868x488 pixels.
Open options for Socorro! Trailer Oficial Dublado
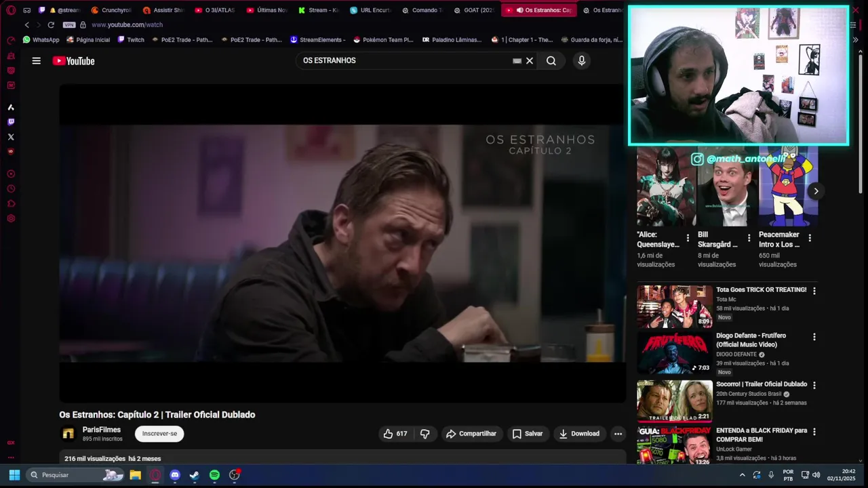(x=814, y=385)
